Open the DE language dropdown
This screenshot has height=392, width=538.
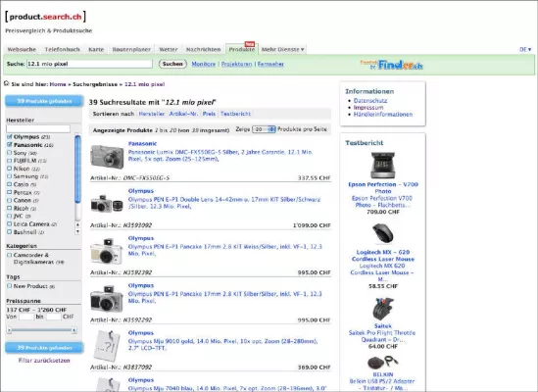[525, 49]
